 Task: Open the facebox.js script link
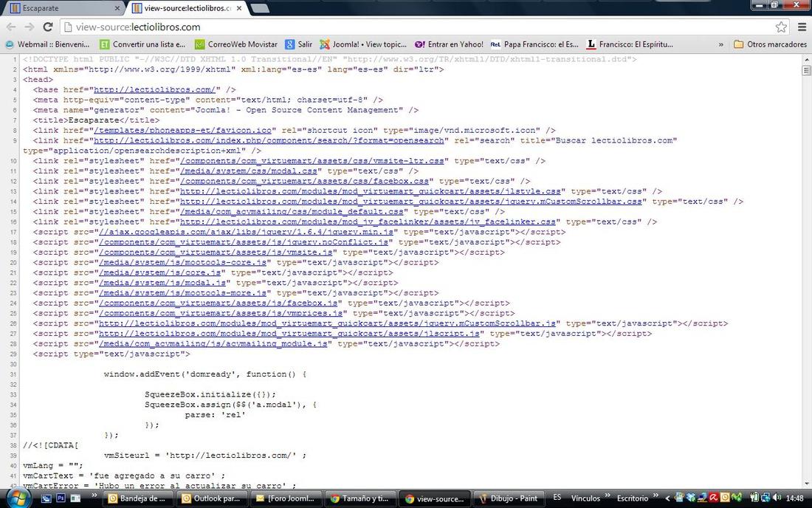[x=218, y=303]
